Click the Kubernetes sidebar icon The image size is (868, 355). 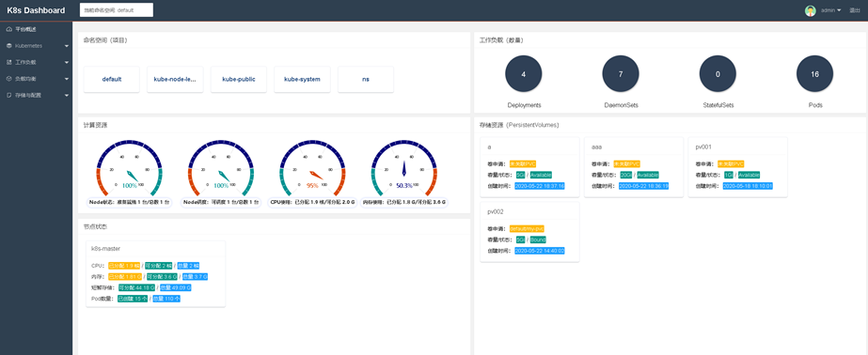click(x=8, y=46)
